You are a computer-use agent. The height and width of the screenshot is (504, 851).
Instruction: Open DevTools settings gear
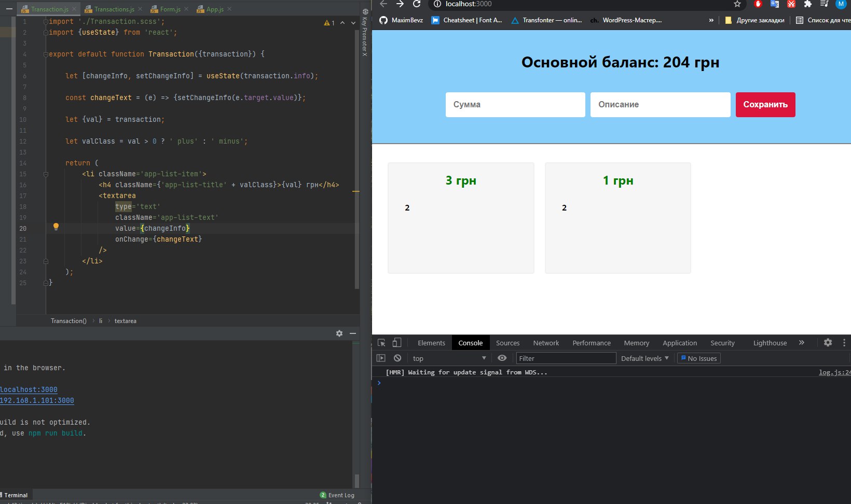(828, 343)
